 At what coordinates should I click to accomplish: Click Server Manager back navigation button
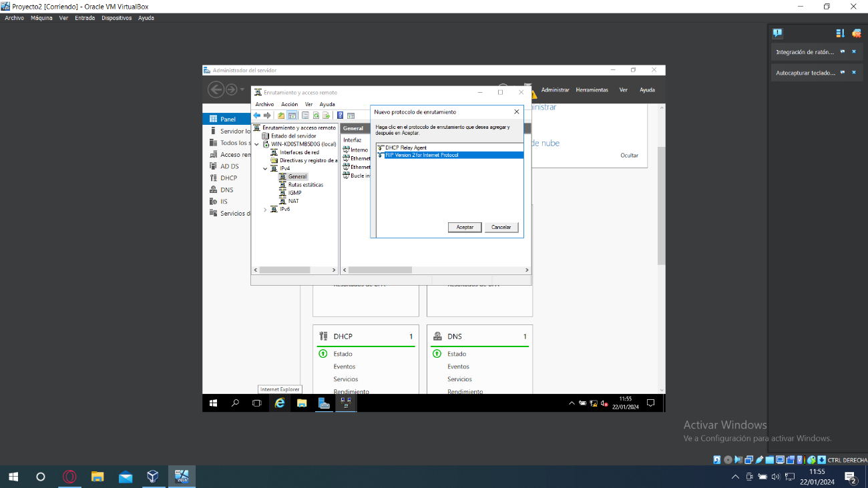(x=216, y=89)
